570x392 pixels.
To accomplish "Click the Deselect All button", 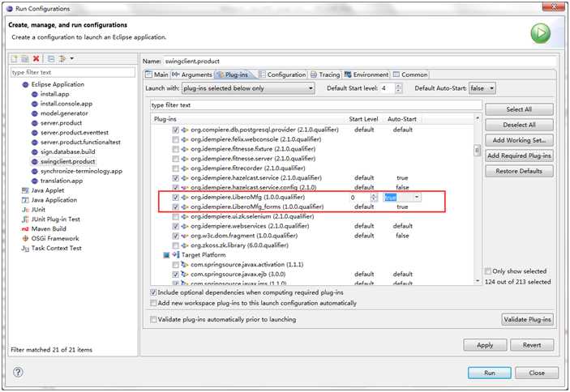I will (x=519, y=125).
